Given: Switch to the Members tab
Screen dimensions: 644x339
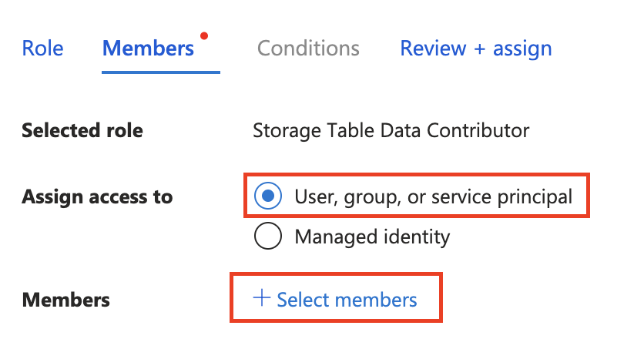Looking at the screenshot, I should click(x=148, y=49).
